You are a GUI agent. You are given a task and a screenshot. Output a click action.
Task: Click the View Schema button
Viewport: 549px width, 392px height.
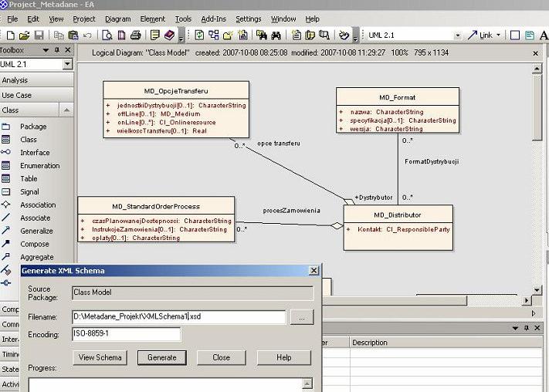pos(100,358)
